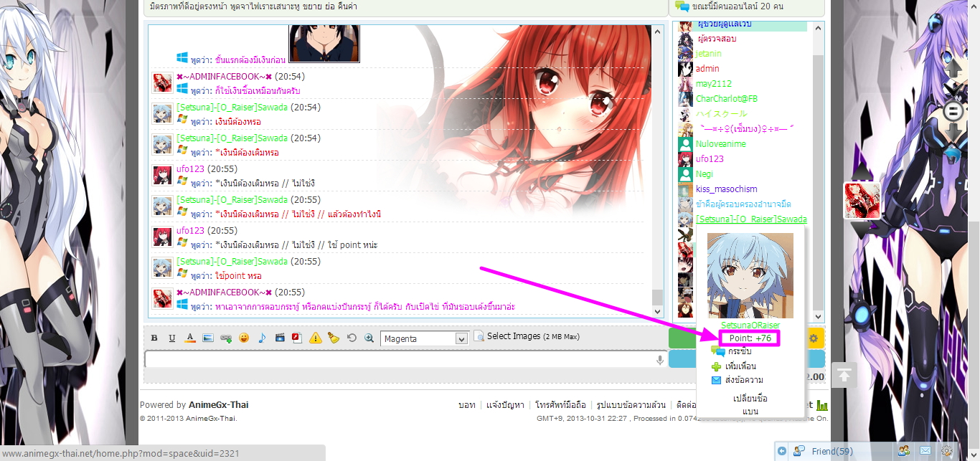Open the font color picker icon
Screen dimensions: 980x461
190,338
